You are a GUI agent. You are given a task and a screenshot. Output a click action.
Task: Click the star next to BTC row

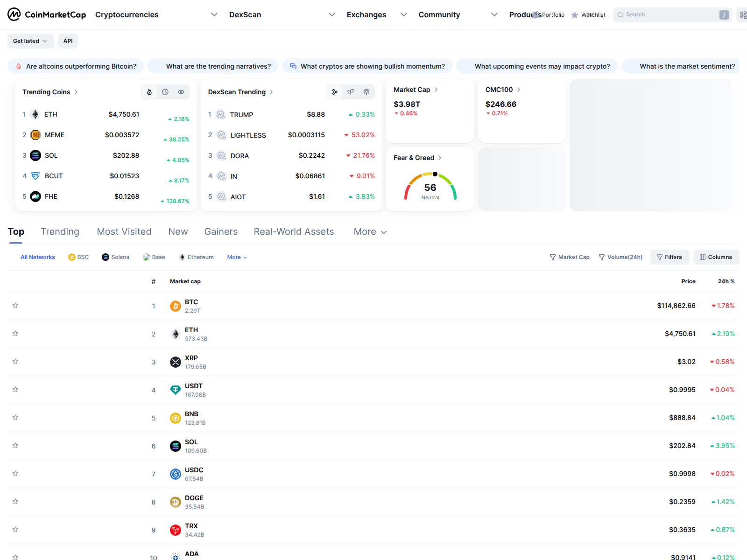(x=15, y=305)
